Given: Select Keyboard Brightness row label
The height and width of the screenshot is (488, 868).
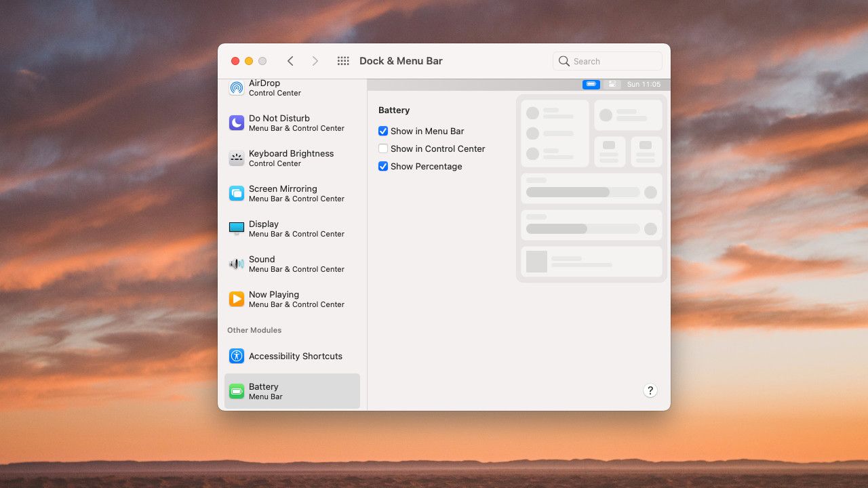Looking at the screenshot, I should coord(291,153).
